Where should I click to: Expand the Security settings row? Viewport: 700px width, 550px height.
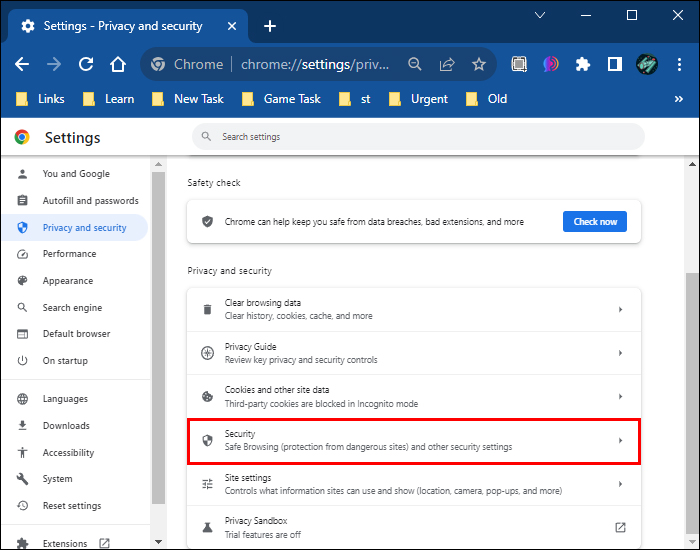coord(413,441)
